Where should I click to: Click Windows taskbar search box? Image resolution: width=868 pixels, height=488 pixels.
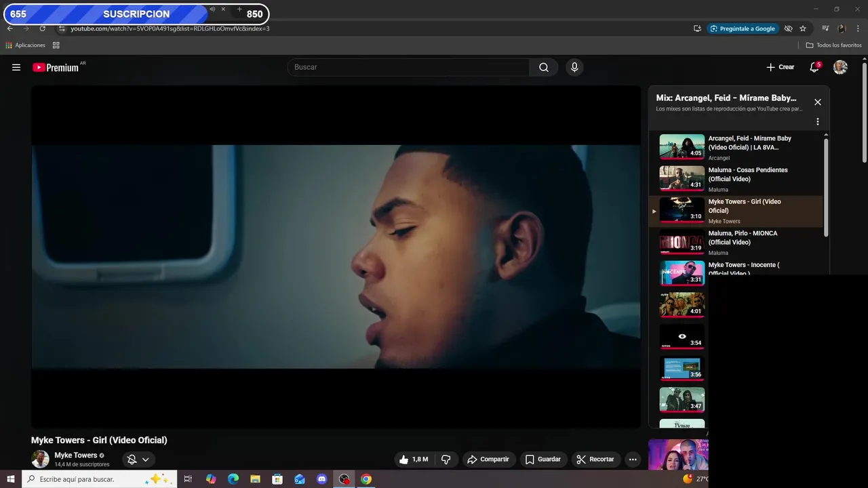(x=99, y=479)
